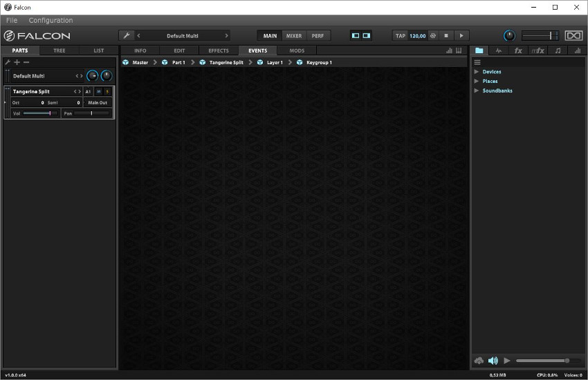This screenshot has height=380, width=588.
Task: Adjust the Tangerine Split Vol slider
Action: coord(41,113)
